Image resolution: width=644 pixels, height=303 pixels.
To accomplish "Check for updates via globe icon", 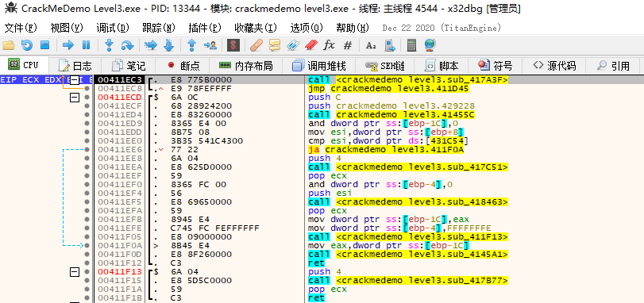I will (x=430, y=45).
